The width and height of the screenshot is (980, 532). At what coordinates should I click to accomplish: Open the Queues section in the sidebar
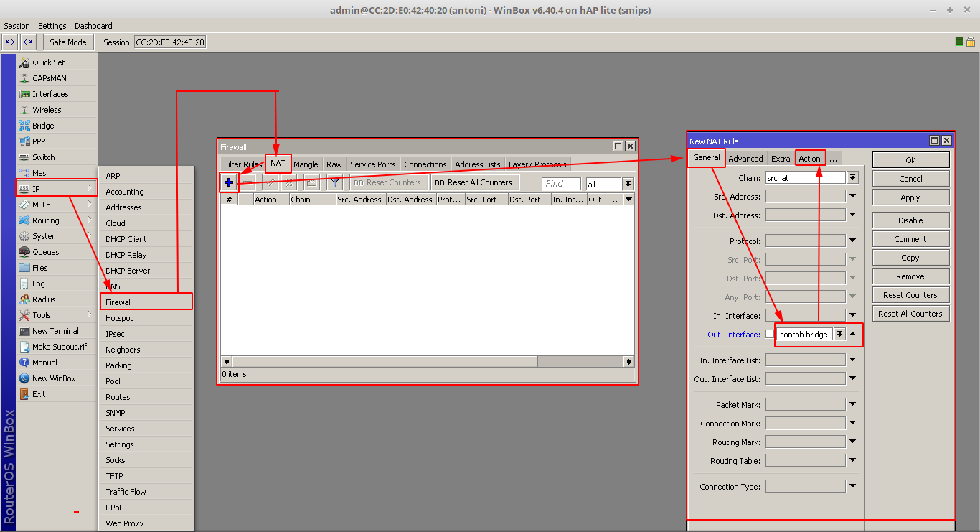coord(44,251)
